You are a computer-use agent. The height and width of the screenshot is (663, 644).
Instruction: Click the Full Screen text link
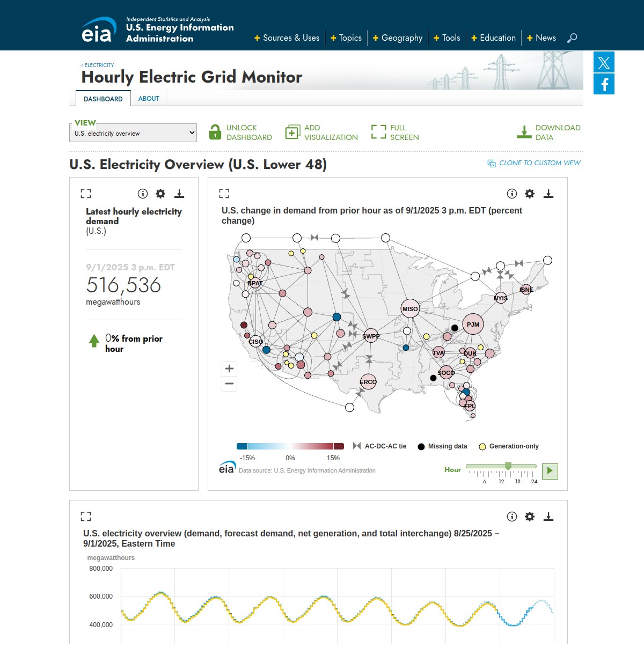pyautogui.click(x=405, y=132)
